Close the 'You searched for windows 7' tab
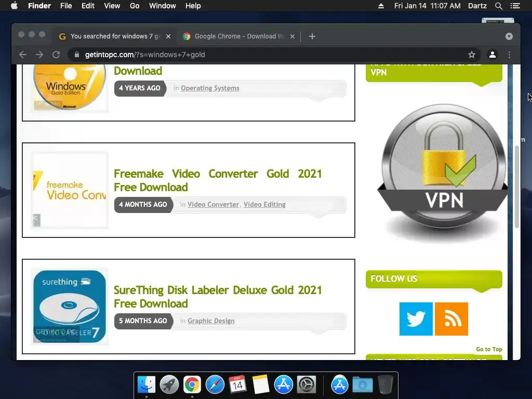532x399 pixels. (168, 36)
